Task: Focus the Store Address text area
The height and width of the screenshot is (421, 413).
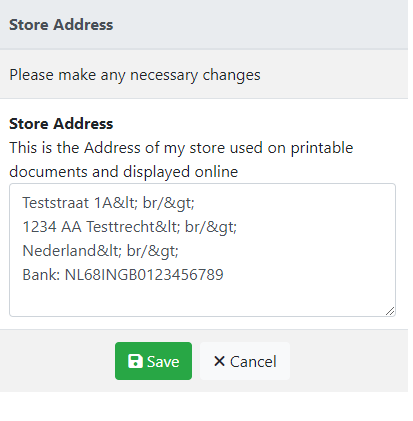Action: click(202, 250)
